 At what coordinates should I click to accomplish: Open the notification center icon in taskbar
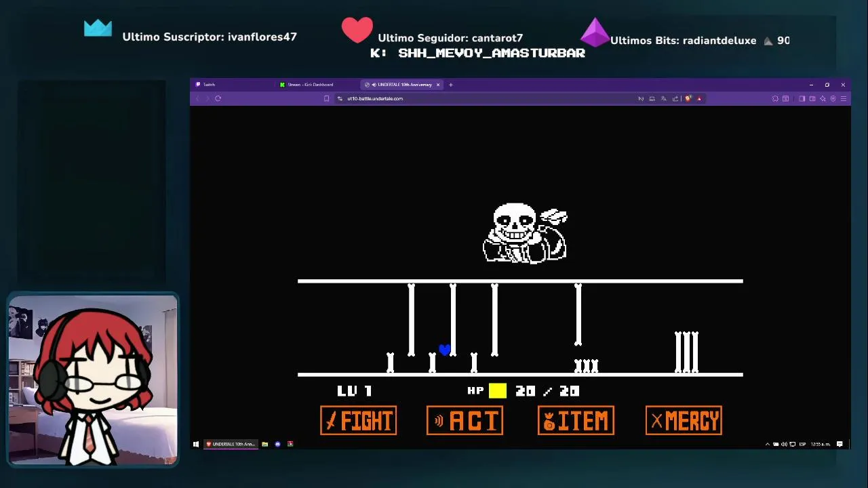(840, 444)
